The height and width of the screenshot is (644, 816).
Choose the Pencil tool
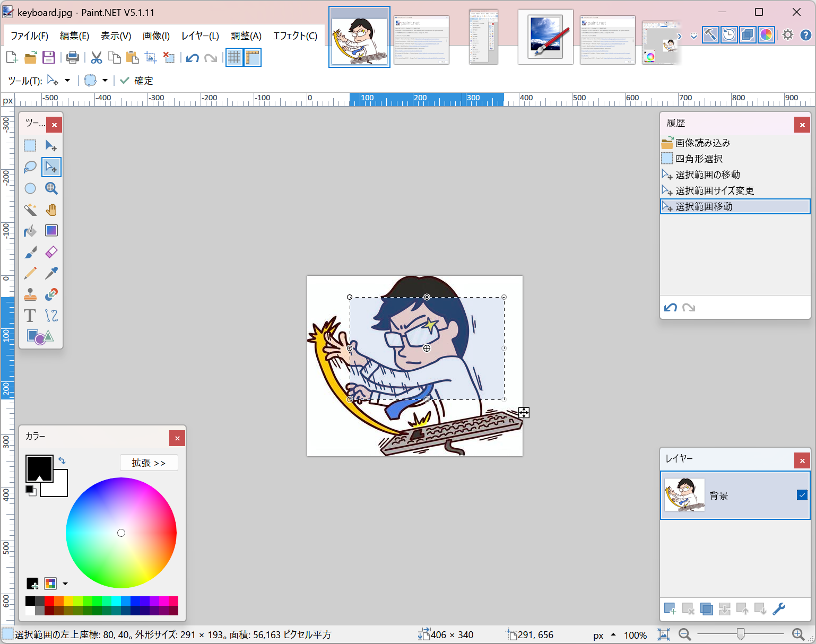point(30,273)
